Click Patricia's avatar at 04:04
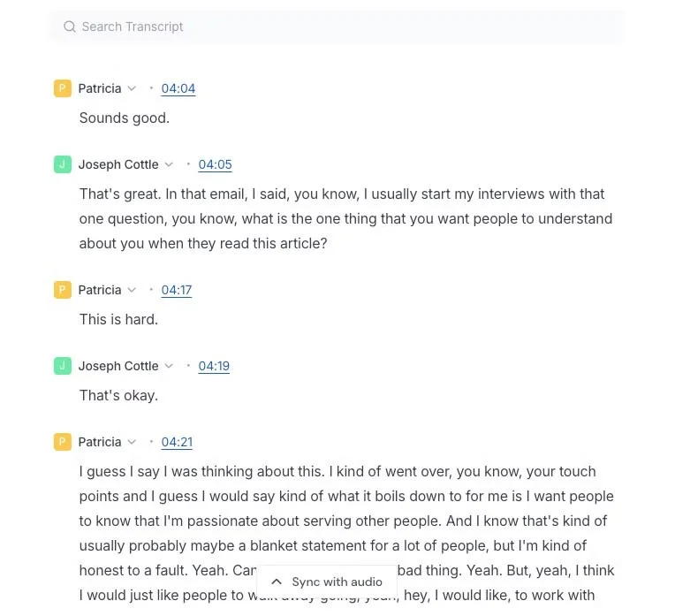 pyautogui.click(x=62, y=88)
